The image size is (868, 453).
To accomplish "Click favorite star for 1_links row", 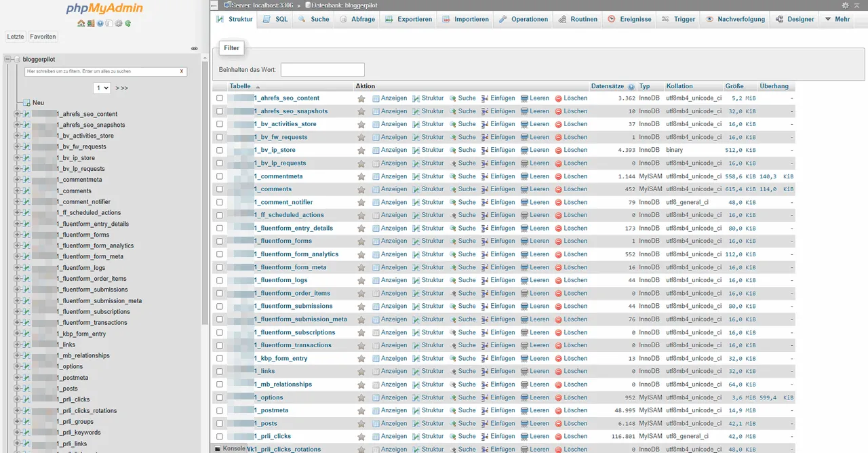I will click(x=361, y=372).
